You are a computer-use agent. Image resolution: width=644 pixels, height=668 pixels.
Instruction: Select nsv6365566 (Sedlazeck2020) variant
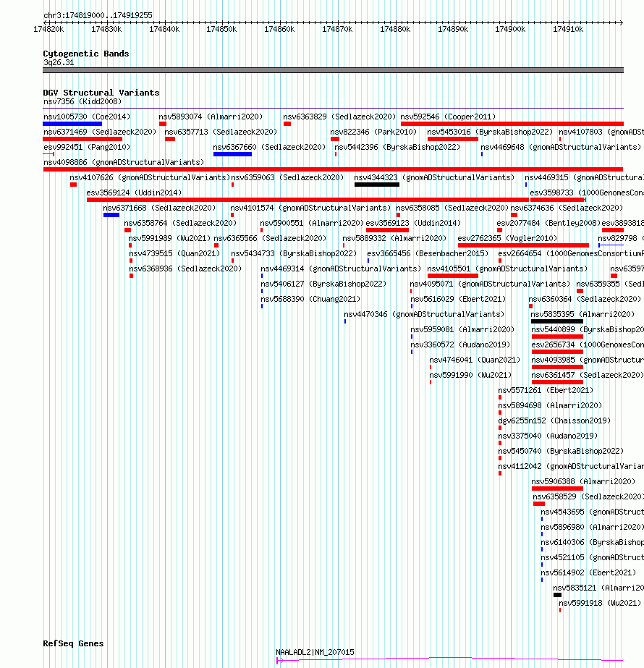(270, 239)
